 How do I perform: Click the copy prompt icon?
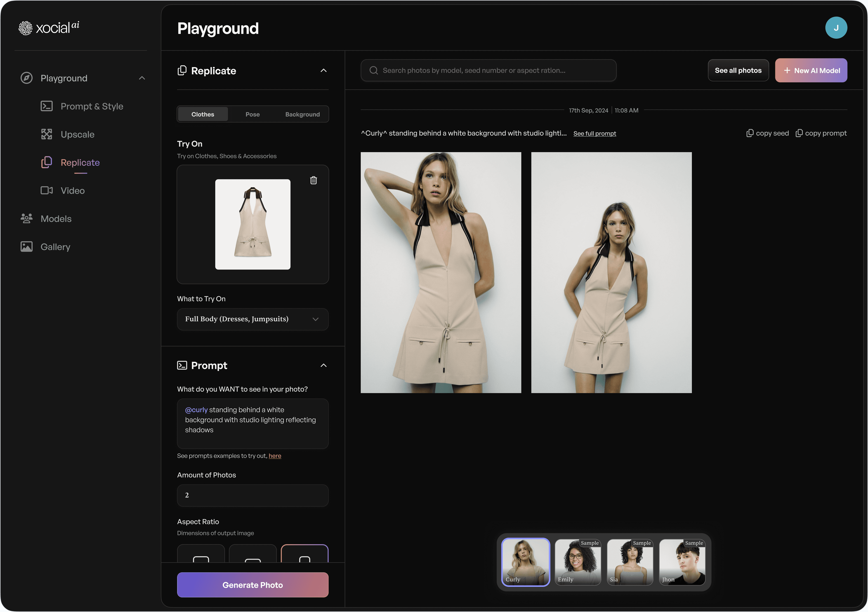pyautogui.click(x=799, y=133)
